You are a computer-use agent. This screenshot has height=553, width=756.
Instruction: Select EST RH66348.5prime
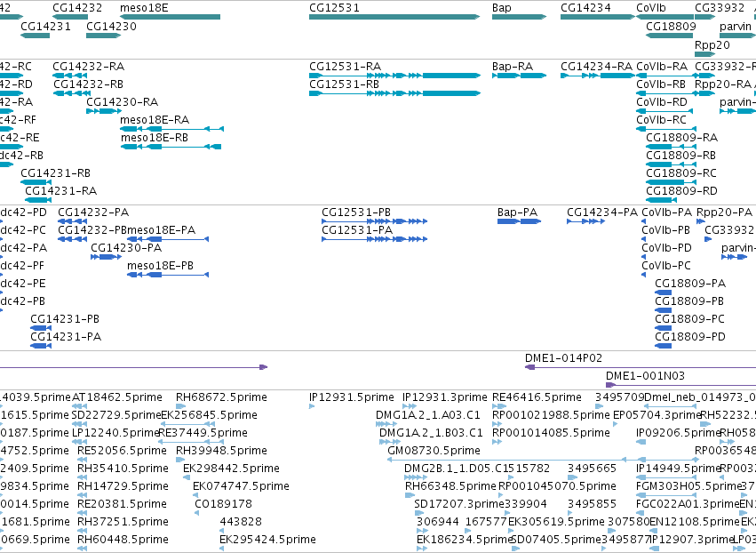[x=450, y=486]
